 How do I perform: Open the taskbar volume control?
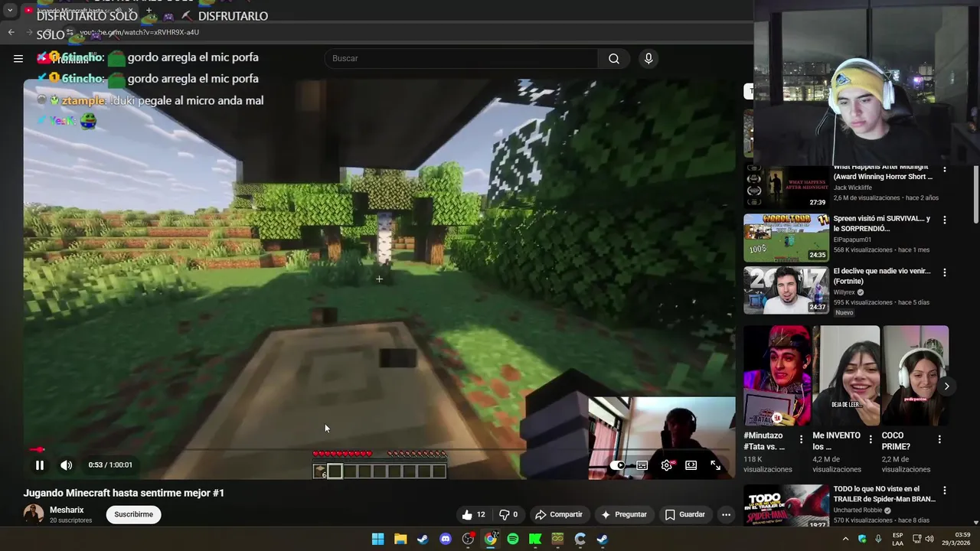click(x=929, y=539)
